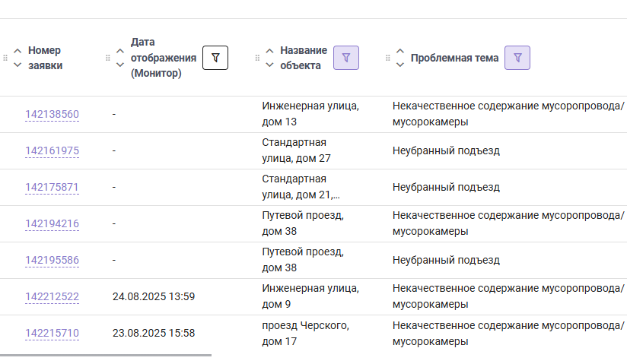The image size is (627, 364).
Task: Sort Название объекта descending with down chevron
Action: pos(269,65)
